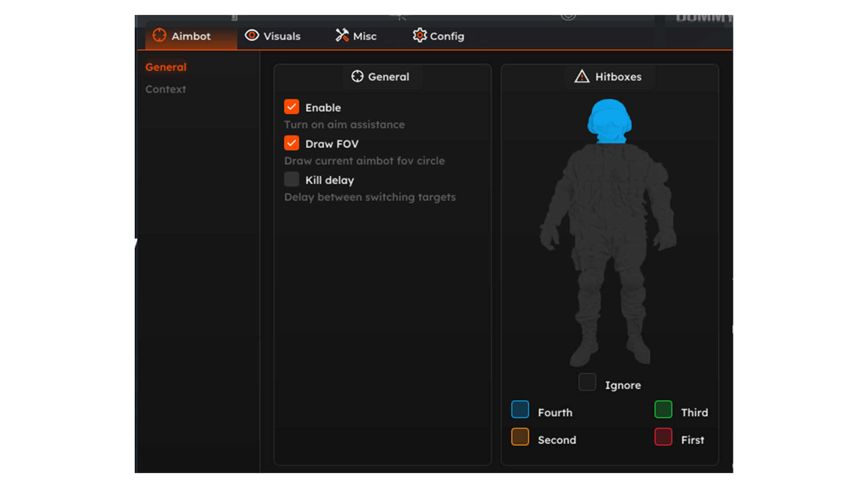This screenshot has width=868, height=488.
Task: Click the Config gear icon
Action: [x=420, y=35]
